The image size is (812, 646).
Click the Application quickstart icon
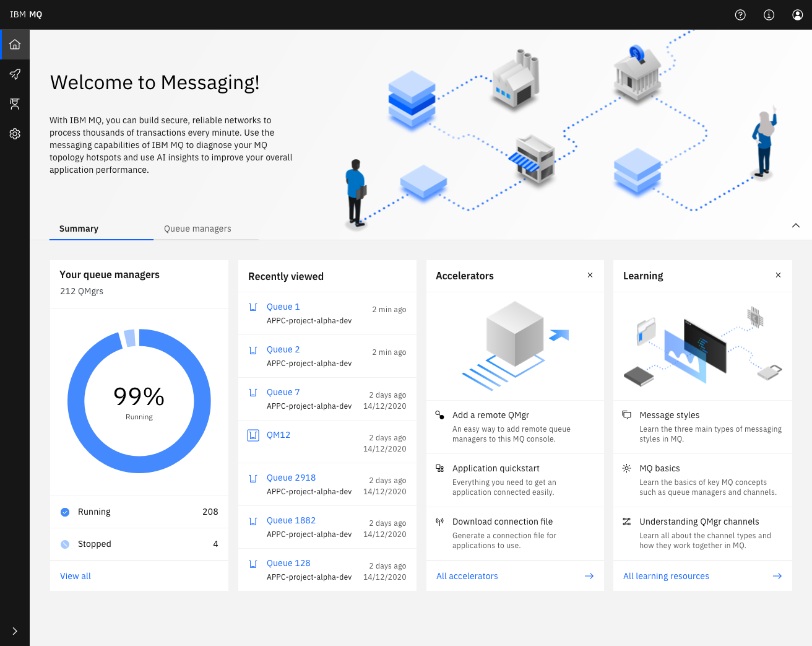[439, 468]
